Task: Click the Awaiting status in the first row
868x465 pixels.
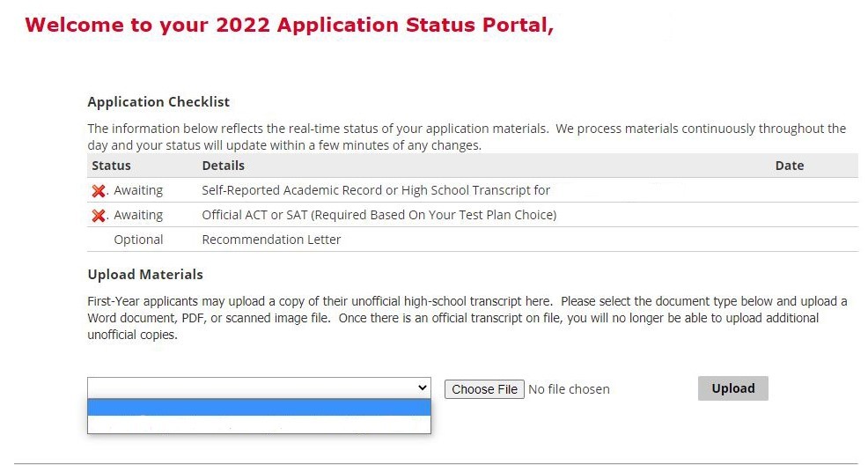Action: [x=138, y=190]
